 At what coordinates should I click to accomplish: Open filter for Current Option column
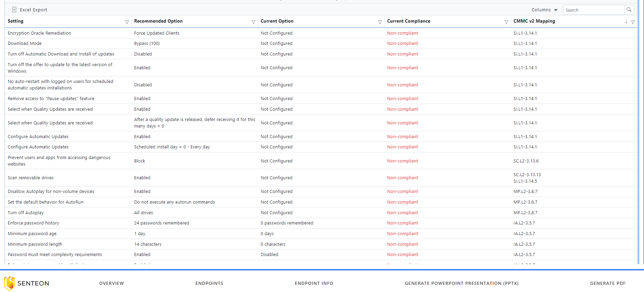[380, 22]
